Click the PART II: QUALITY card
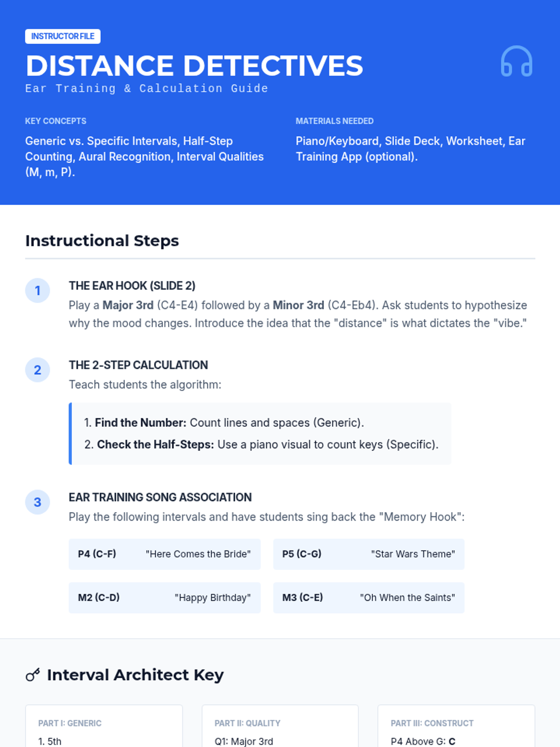This screenshot has width=560, height=747. point(280,728)
